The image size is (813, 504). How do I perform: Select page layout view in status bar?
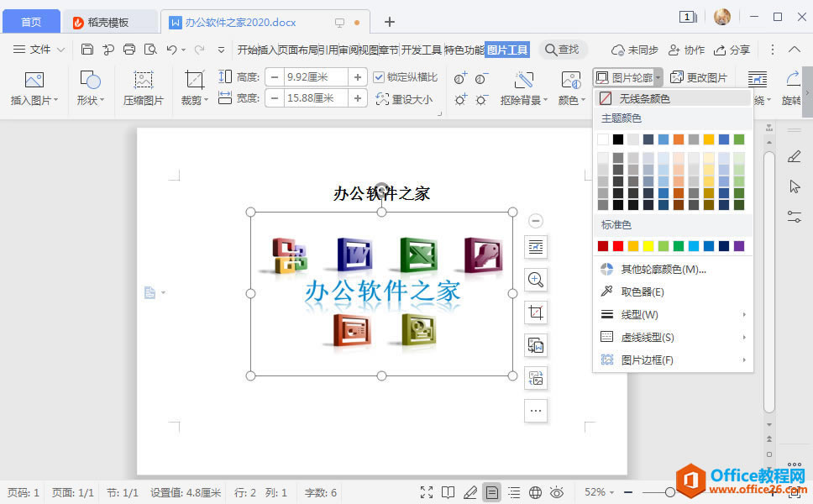coord(491,492)
